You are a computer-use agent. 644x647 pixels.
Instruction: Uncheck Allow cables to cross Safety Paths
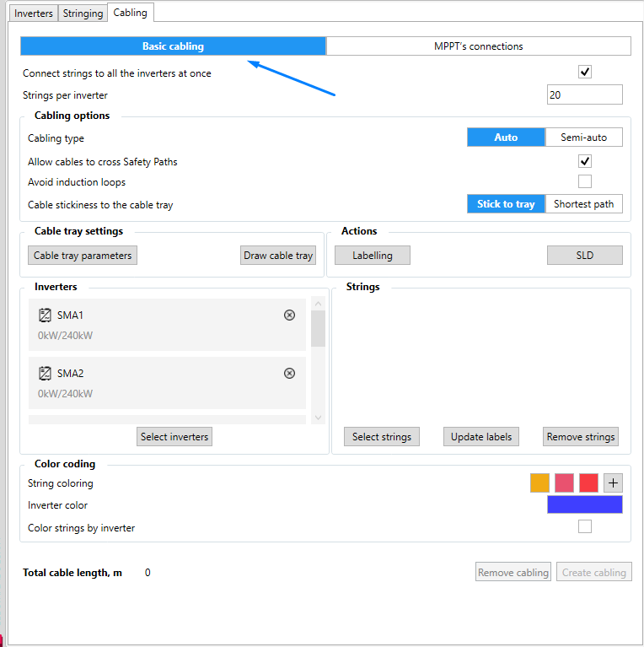point(585,161)
